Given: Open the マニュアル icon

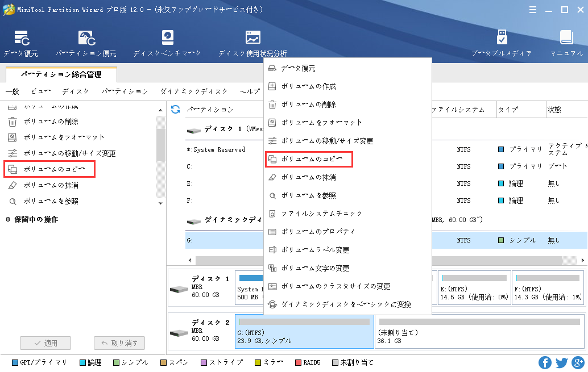Looking at the screenshot, I should (x=566, y=44).
